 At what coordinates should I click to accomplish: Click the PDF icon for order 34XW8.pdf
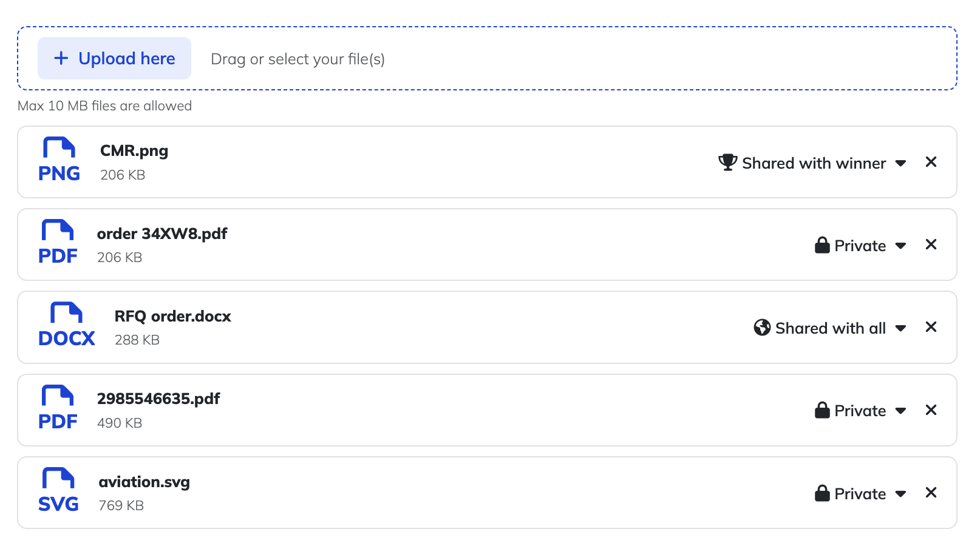click(58, 243)
